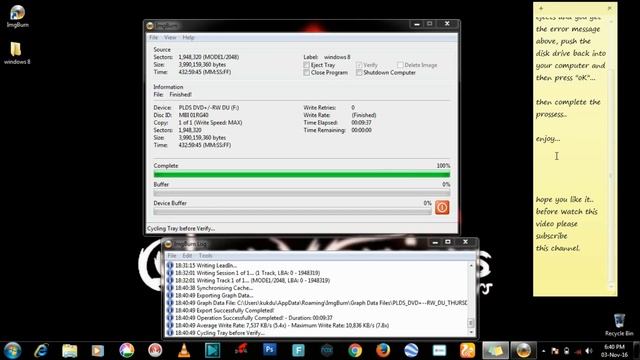The image size is (640, 360).
Task: Click 'Cycling Tray before Verify...' status bar text
Action: pyautogui.click(x=181, y=229)
